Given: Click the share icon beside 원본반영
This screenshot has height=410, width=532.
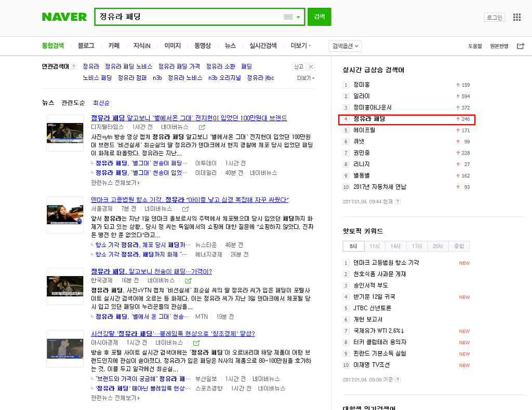Looking at the screenshot, I should pos(521,46).
